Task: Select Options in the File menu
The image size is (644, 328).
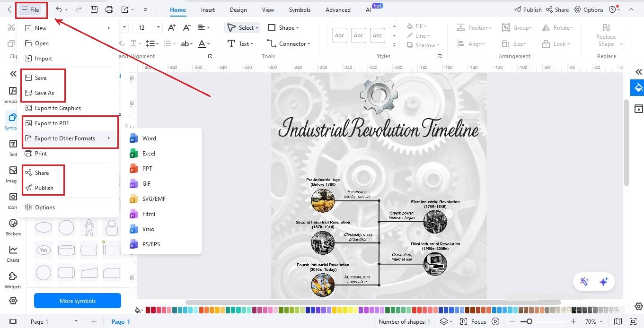Action: click(68, 207)
